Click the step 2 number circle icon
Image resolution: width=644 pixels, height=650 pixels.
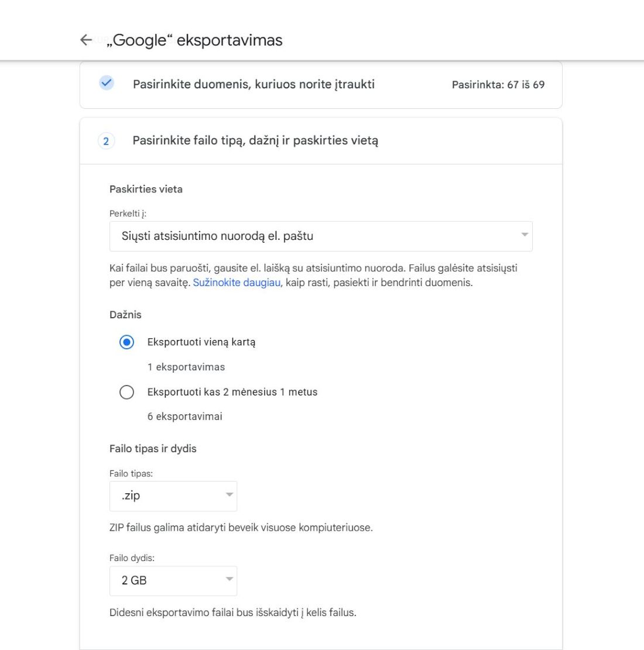(106, 141)
